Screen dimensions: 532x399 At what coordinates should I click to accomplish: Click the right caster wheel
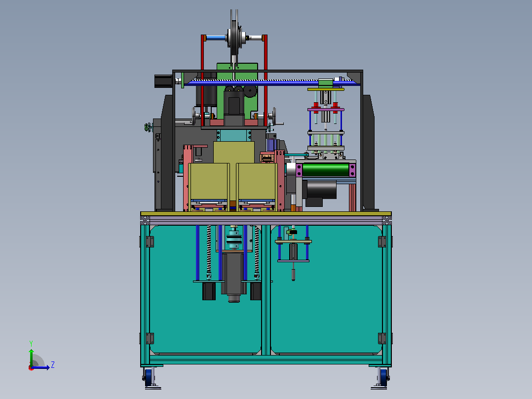click(383, 377)
